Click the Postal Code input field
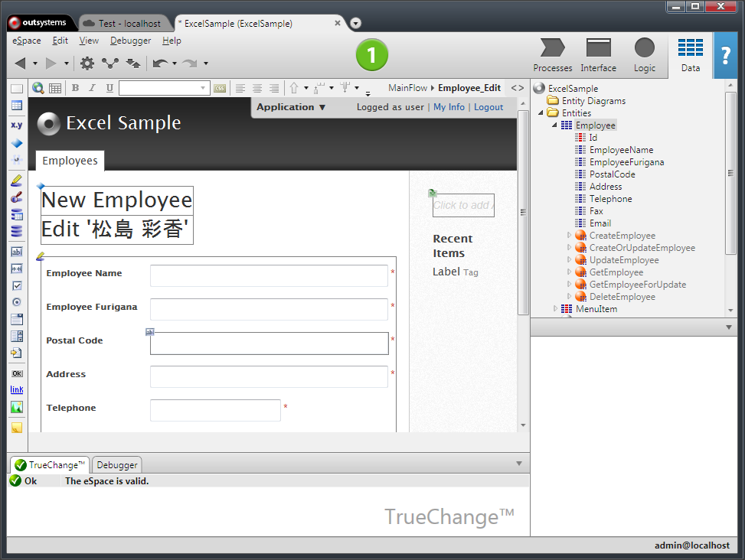This screenshot has height=560, width=745. [270, 343]
